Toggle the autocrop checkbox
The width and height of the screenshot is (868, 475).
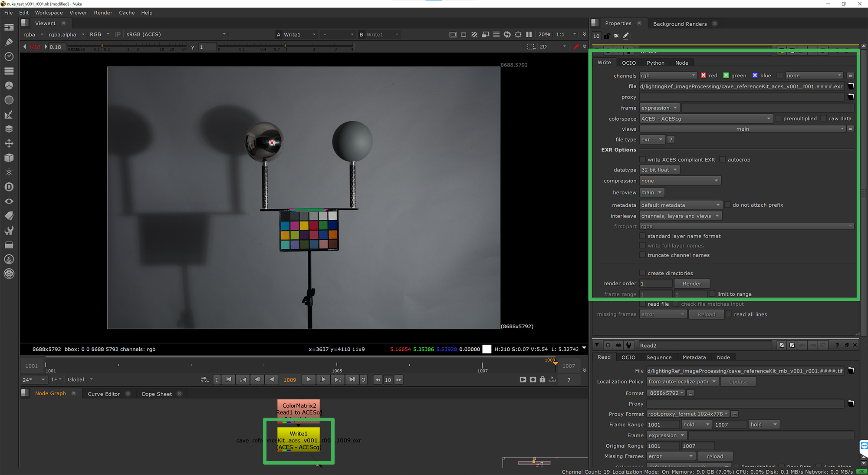(x=723, y=160)
